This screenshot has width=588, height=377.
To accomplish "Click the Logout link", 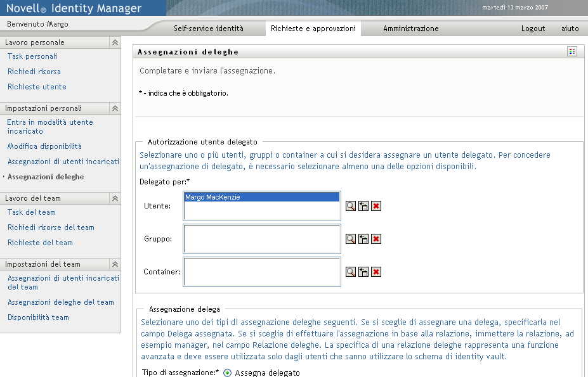I will pos(533,29).
